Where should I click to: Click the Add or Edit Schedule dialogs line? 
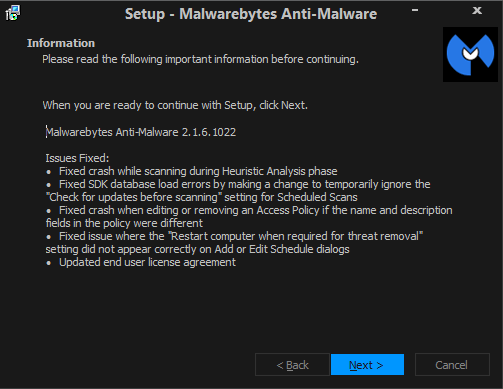click(197, 249)
